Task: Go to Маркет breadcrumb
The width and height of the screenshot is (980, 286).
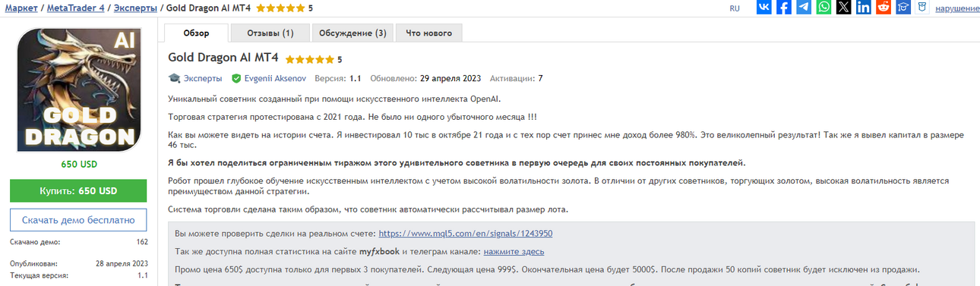Action: point(21,8)
